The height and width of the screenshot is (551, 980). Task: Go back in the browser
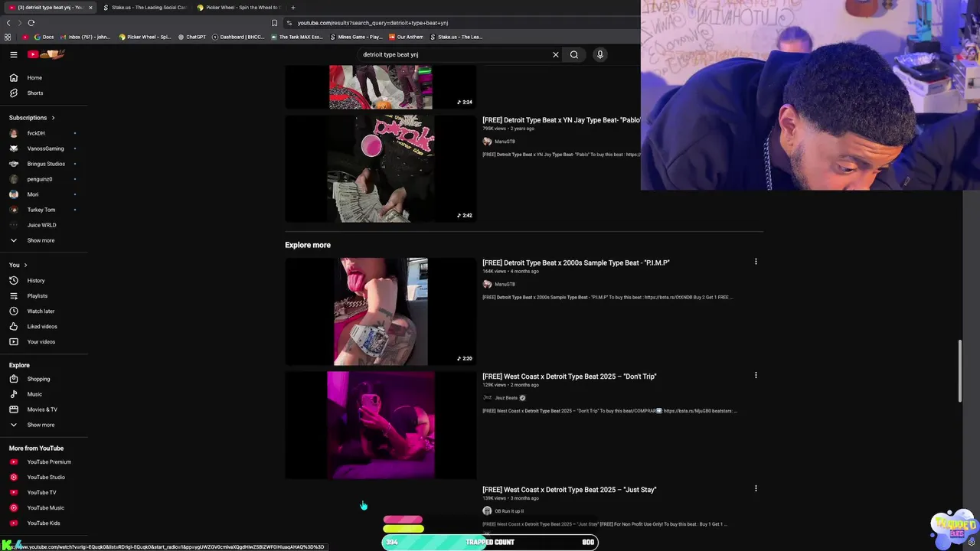(8, 23)
